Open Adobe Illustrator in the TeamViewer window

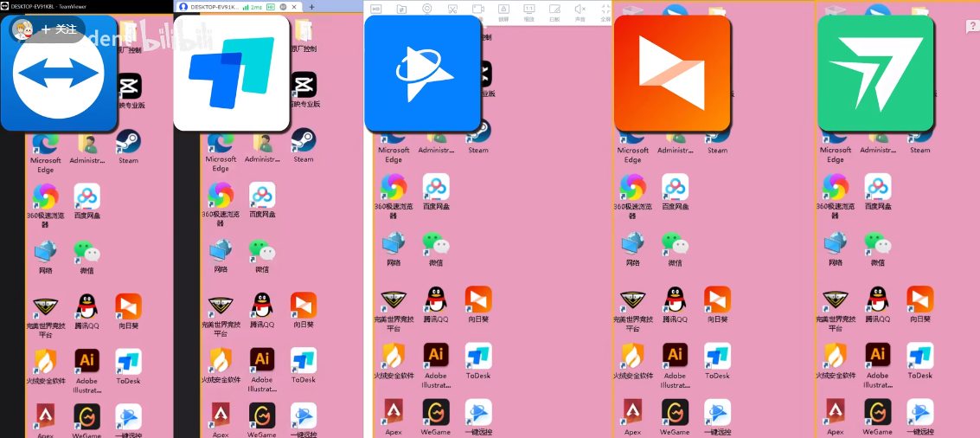(86, 371)
